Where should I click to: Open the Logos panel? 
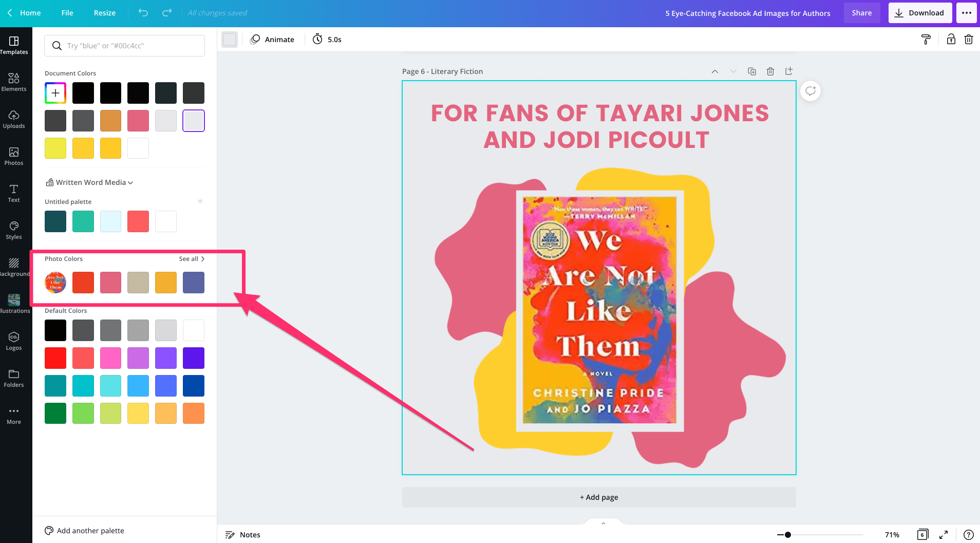point(14,341)
